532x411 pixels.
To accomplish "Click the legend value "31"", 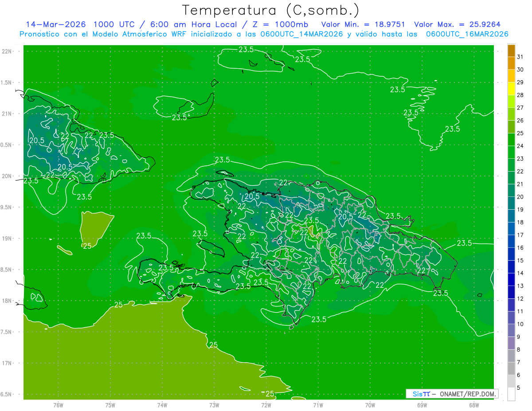I will 520,57.
